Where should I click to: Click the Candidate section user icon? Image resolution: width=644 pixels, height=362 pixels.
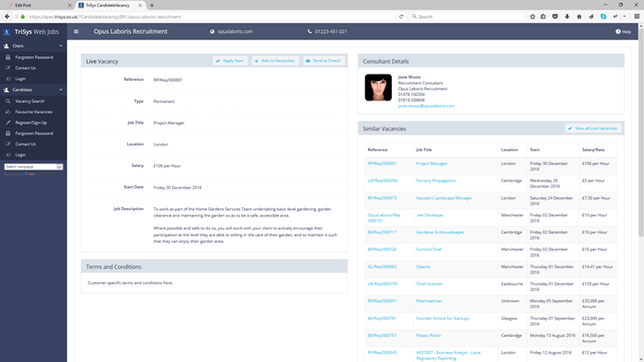coord(6,89)
